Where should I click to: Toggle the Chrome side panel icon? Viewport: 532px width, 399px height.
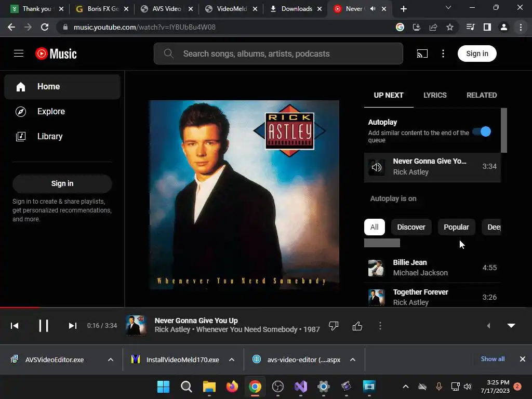[x=487, y=27]
